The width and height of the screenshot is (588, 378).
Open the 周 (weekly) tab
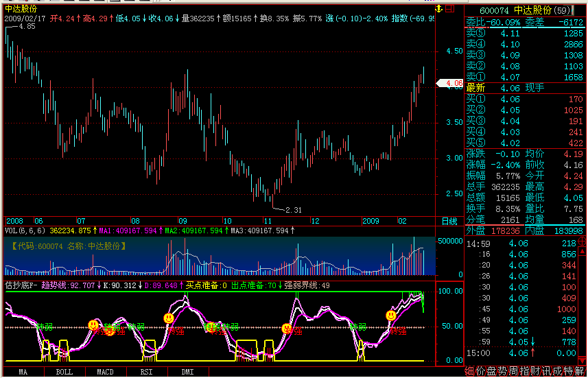click(x=513, y=371)
